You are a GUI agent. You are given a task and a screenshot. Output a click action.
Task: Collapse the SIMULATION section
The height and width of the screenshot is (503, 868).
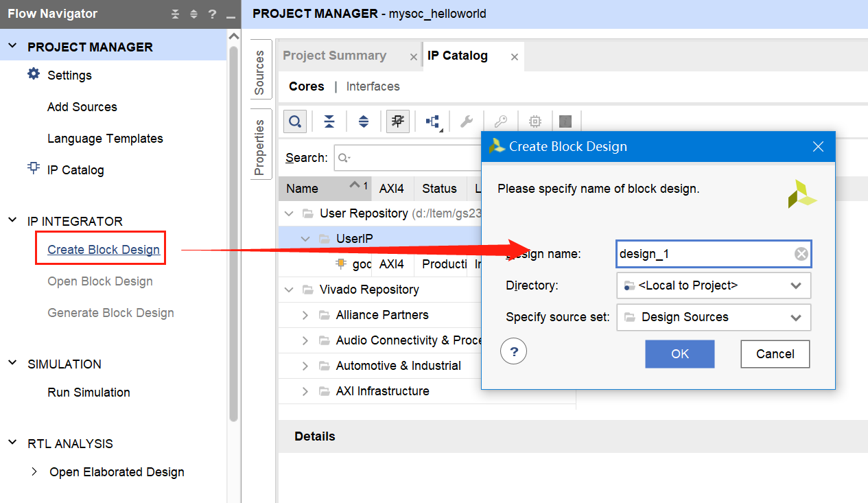(12, 363)
